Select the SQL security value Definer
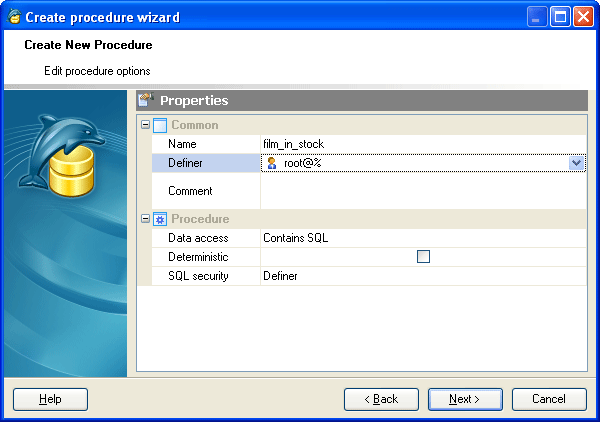Screen dimensions: 600x422 [x=423, y=276]
